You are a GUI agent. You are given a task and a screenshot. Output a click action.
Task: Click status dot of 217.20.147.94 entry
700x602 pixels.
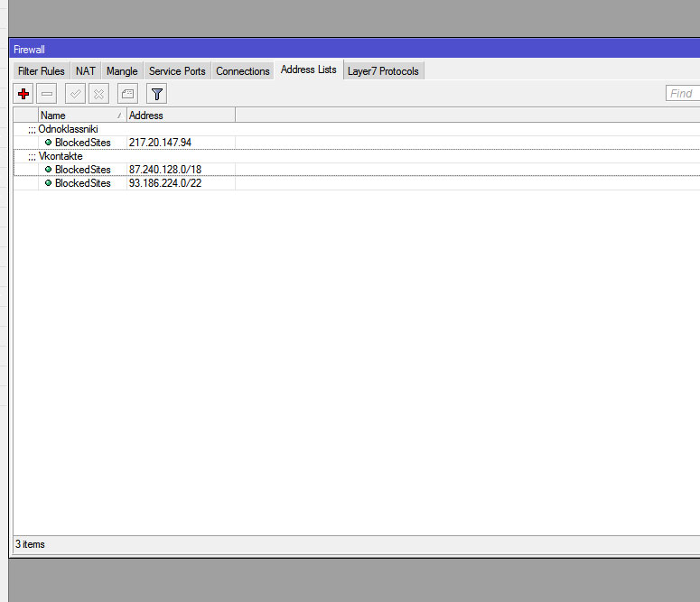pyautogui.click(x=48, y=143)
